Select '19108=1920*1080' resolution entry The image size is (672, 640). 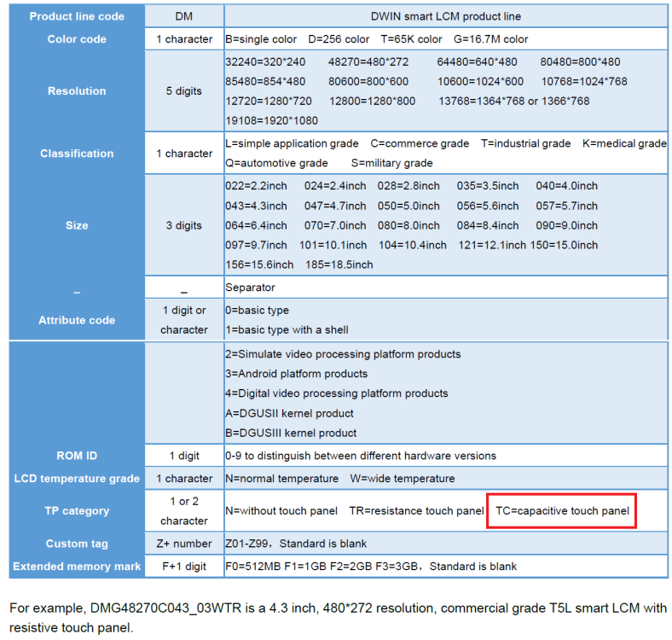[272, 121]
